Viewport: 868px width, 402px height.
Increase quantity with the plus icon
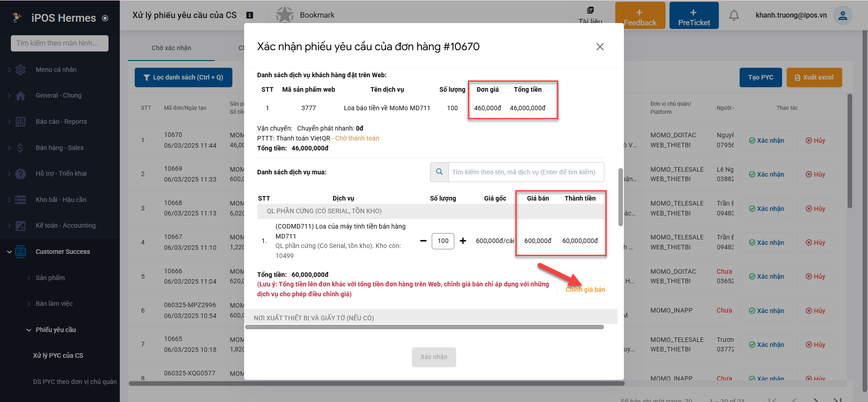[463, 241]
